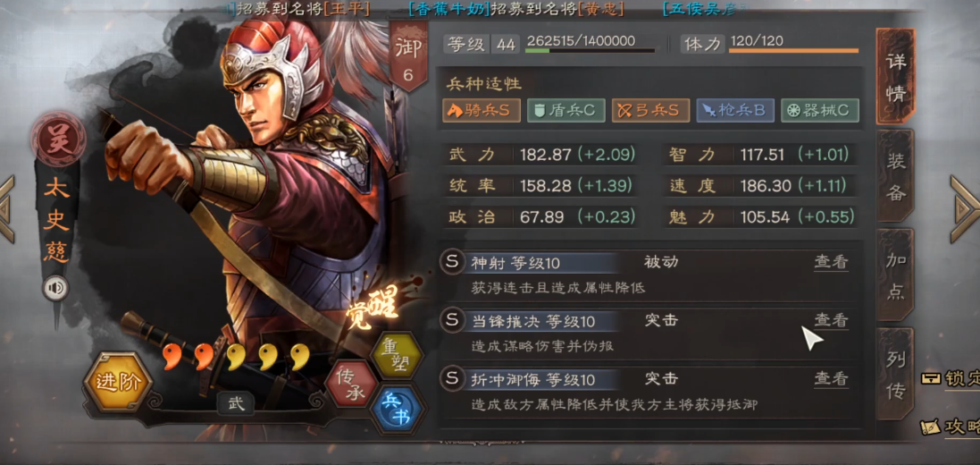This screenshot has height=465, width=980.
Task: Click the 御 6 banner badge
Action: click(408, 57)
